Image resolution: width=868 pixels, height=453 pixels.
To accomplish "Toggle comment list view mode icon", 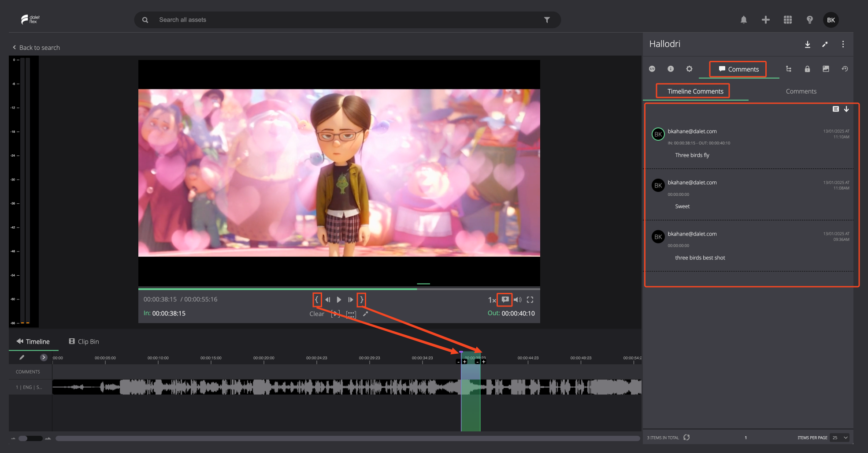I will pyautogui.click(x=835, y=109).
